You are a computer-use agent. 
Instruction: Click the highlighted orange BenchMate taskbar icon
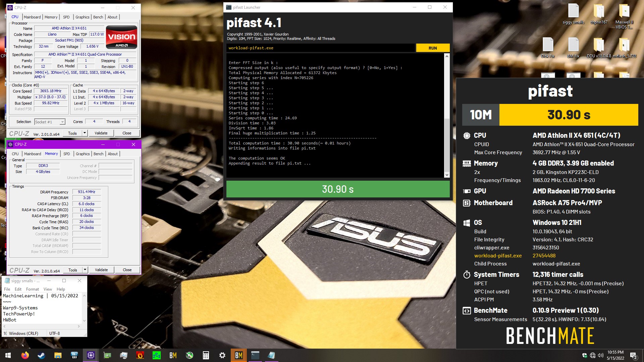[x=239, y=355]
